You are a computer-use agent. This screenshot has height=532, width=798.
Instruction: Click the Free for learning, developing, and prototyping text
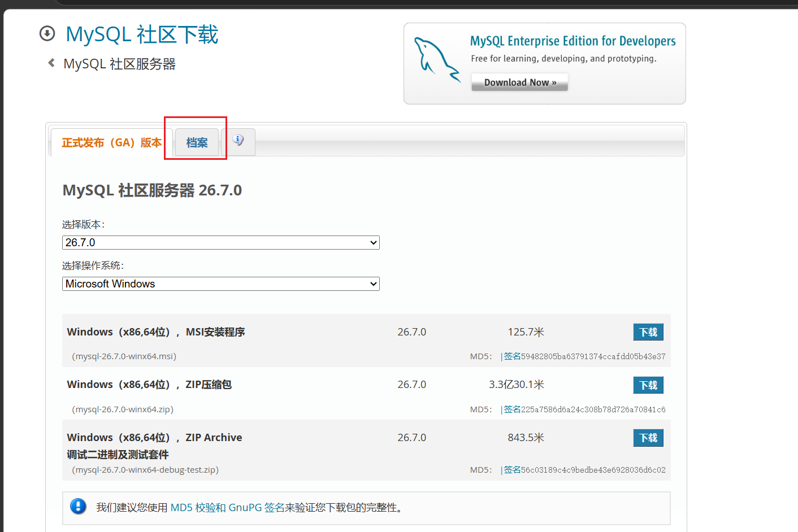click(x=563, y=59)
